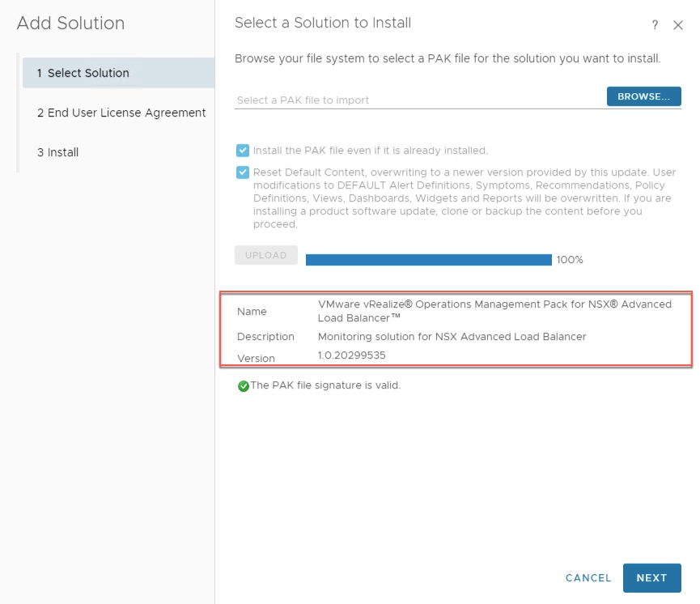Click the 100% progress label
This screenshot has width=700, height=604.
pos(570,260)
